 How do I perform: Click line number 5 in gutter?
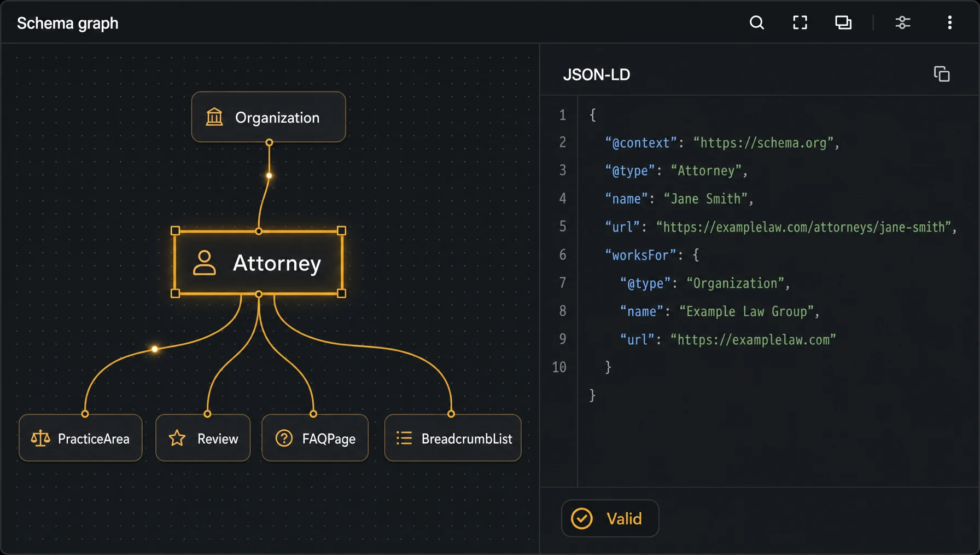562,227
